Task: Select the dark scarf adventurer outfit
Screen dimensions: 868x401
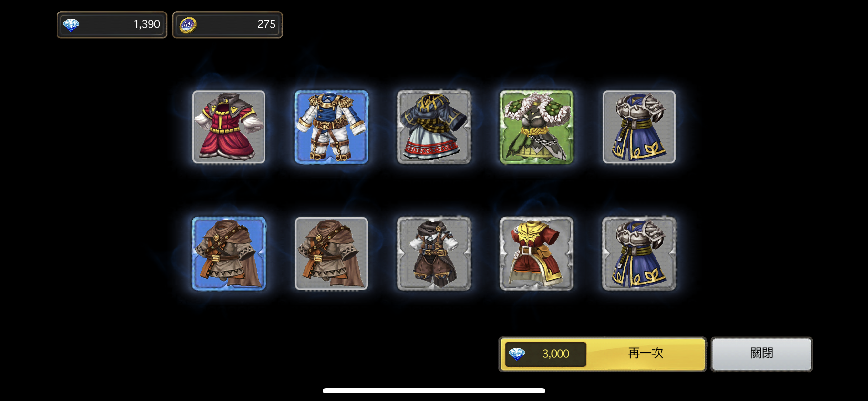Action: coord(434,254)
